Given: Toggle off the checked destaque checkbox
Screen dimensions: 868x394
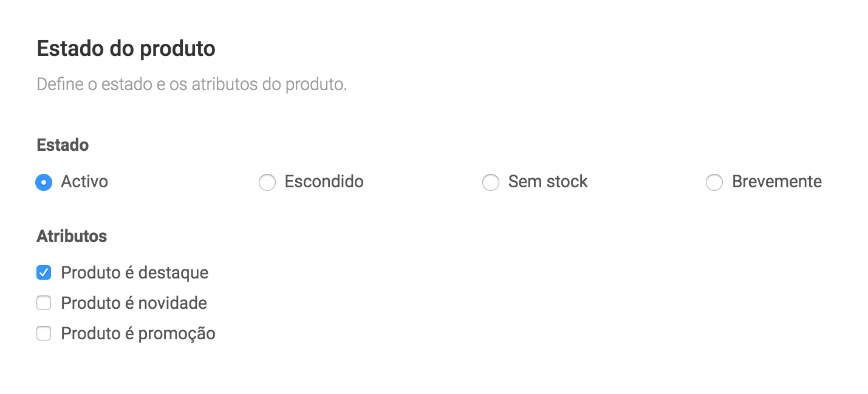Looking at the screenshot, I should 44,272.
